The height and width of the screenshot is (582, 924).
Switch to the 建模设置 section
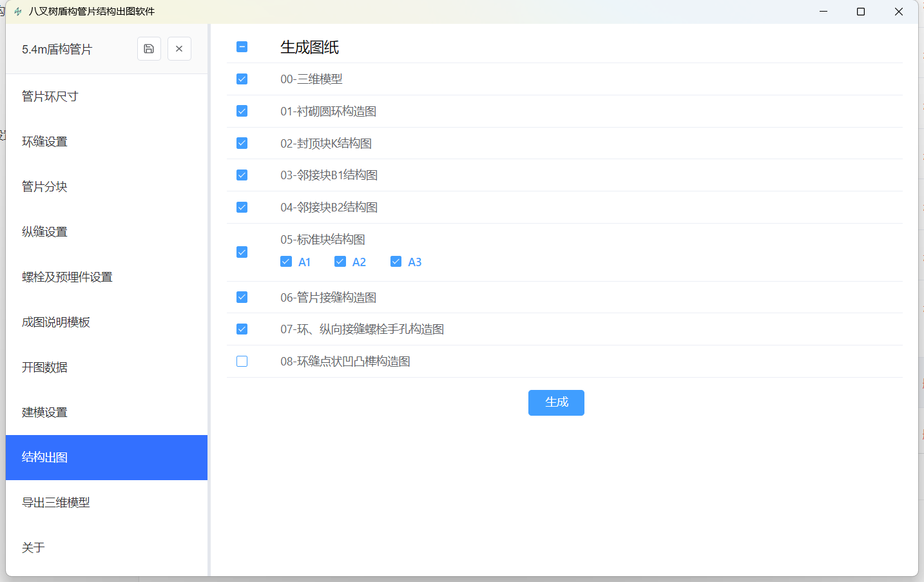tap(44, 412)
